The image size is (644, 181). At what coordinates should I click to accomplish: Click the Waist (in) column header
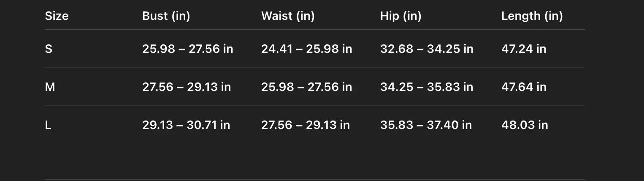point(288,16)
